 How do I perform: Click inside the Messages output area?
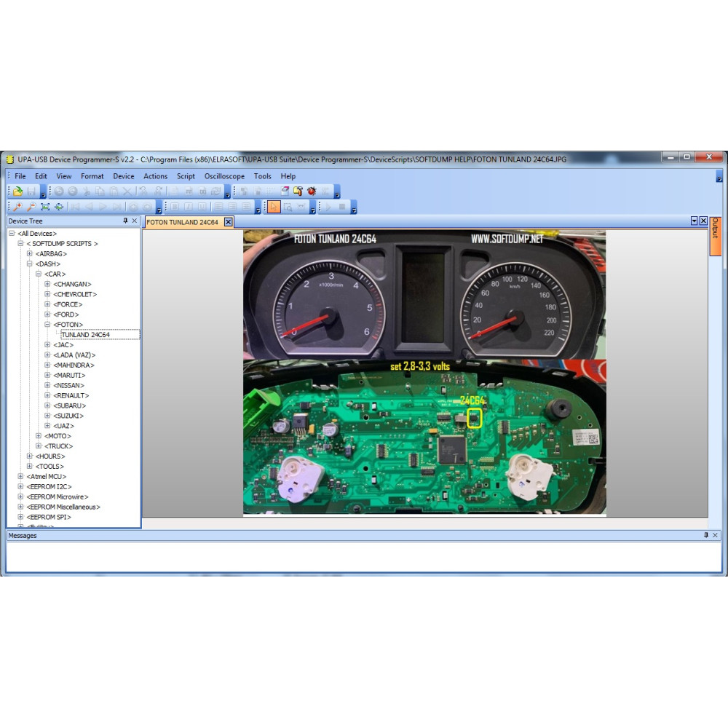(x=363, y=557)
